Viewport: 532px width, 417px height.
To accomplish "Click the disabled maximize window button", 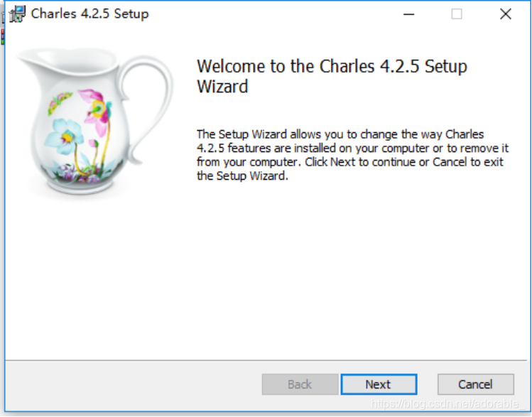I will (x=457, y=14).
